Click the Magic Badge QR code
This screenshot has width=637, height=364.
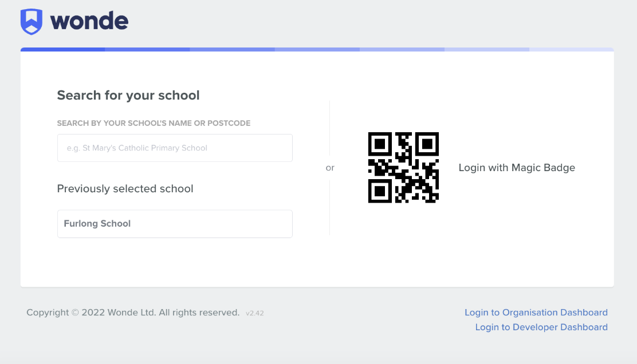coord(403,168)
